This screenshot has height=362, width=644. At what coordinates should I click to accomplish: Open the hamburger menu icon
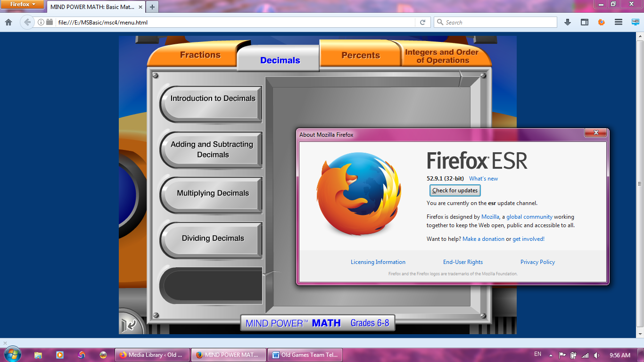[x=619, y=22]
